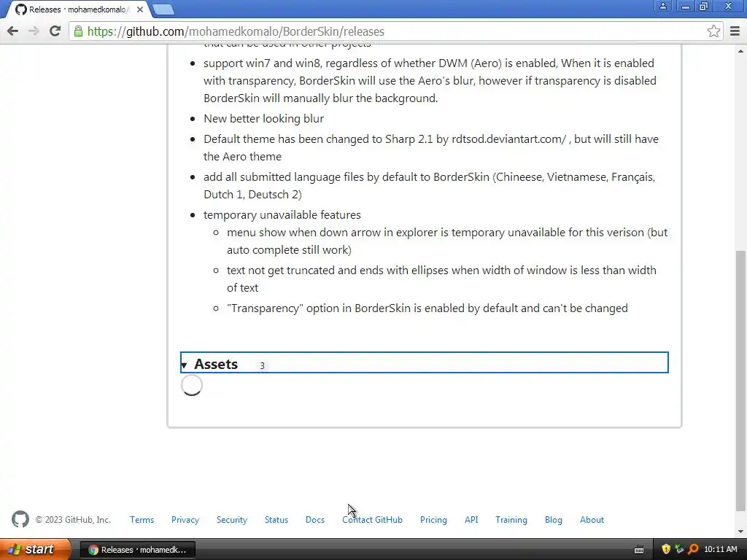
Task: Click the browser forward arrow
Action: click(x=34, y=31)
